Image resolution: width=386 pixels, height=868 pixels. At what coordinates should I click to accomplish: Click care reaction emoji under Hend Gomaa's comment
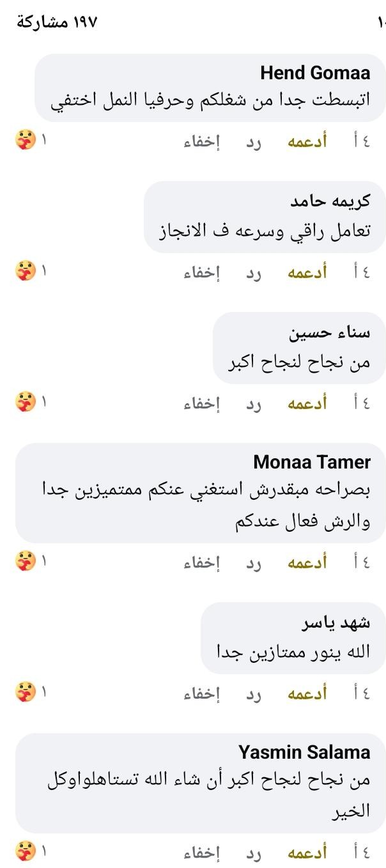pos(26,140)
